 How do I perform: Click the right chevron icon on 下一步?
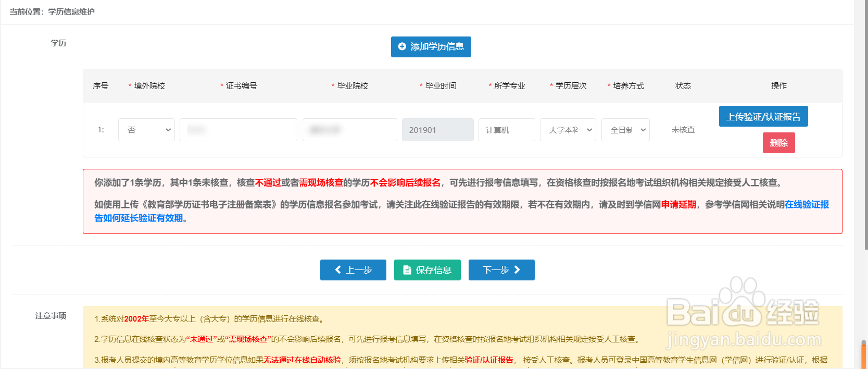517,269
